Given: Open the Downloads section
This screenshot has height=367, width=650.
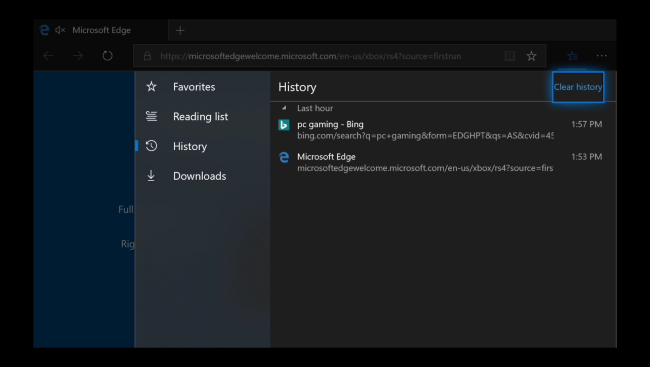Looking at the screenshot, I should 203,176.
